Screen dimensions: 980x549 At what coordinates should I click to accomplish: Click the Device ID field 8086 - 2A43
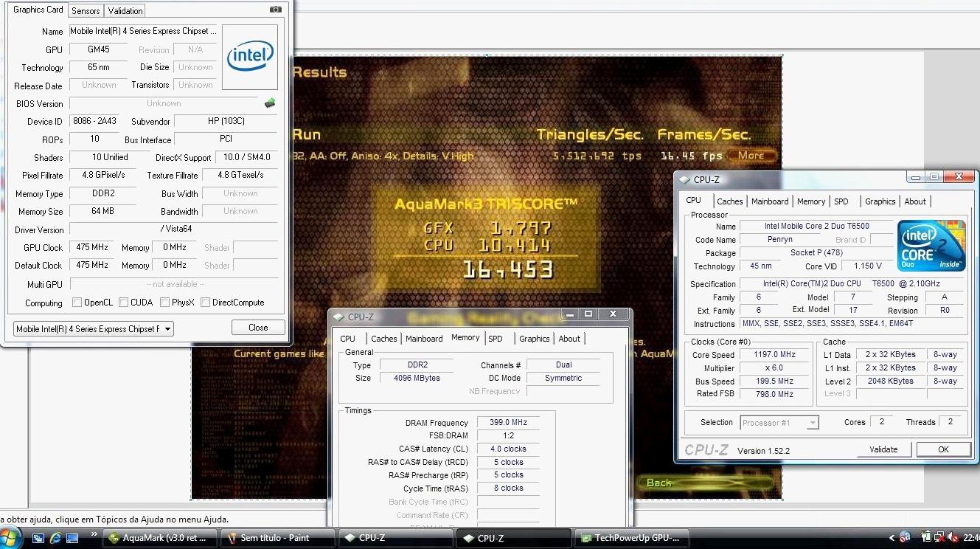point(96,121)
